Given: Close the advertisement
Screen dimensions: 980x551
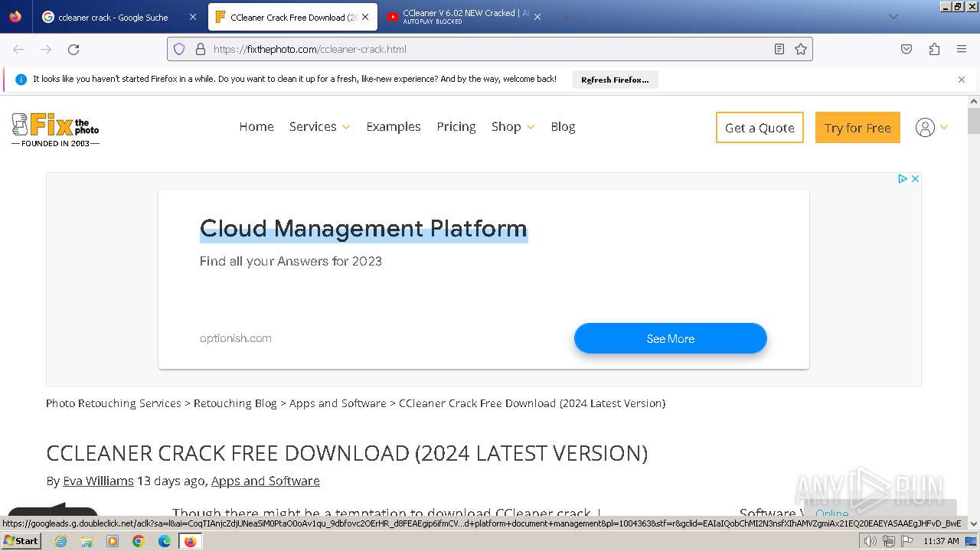Looking at the screenshot, I should [915, 178].
